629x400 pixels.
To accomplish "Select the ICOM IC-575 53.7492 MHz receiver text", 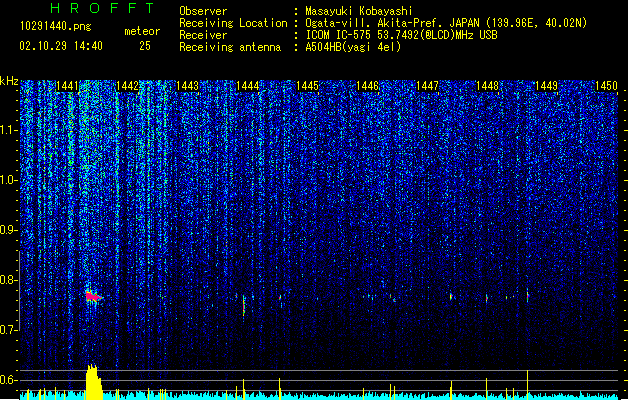I will pos(402,35).
